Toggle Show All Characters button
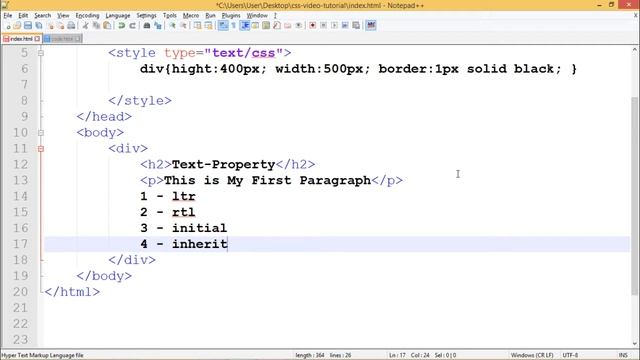 click(234, 25)
